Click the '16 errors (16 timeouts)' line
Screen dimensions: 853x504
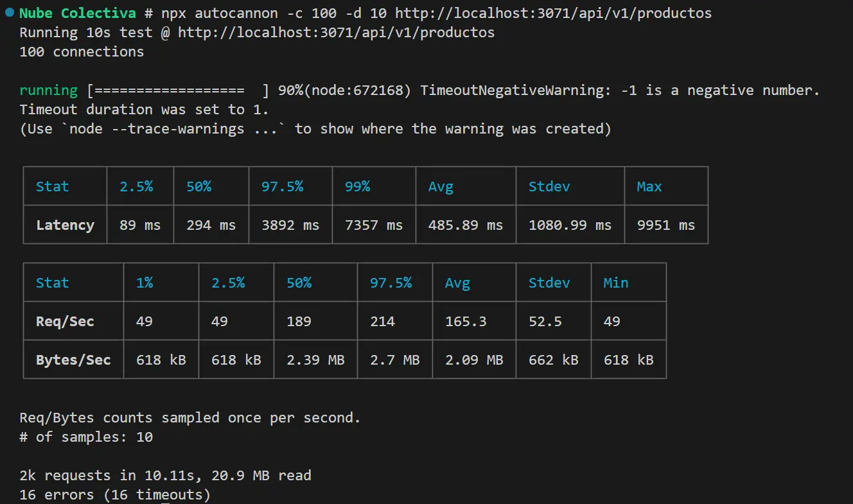[115, 495]
